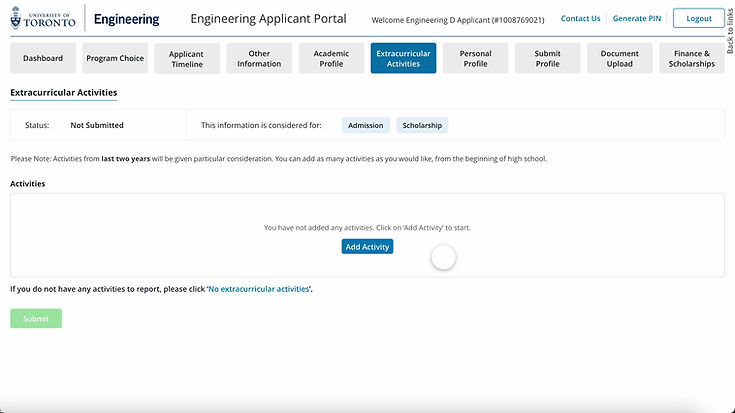This screenshot has width=735, height=413.
Task: Click the Admission tag
Action: point(366,125)
